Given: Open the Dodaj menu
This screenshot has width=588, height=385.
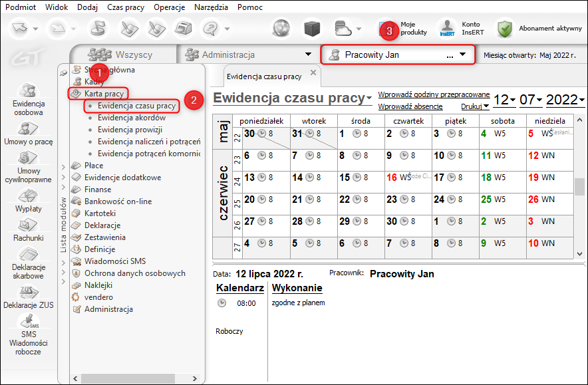Looking at the screenshot, I should click(x=87, y=7).
